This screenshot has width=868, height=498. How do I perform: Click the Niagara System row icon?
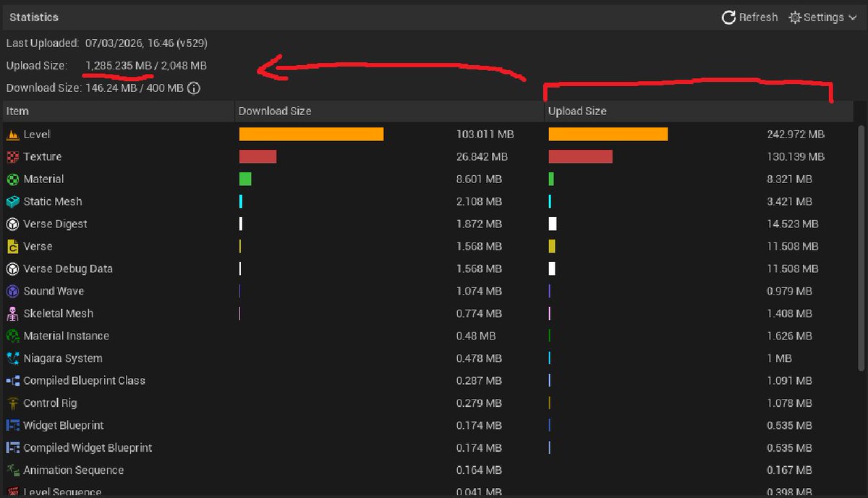(13, 359)
